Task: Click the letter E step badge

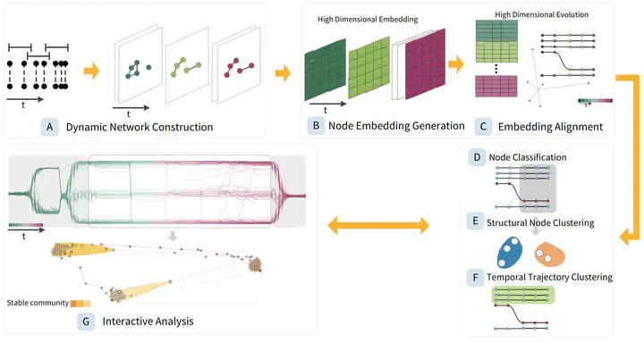Action: 475,222
